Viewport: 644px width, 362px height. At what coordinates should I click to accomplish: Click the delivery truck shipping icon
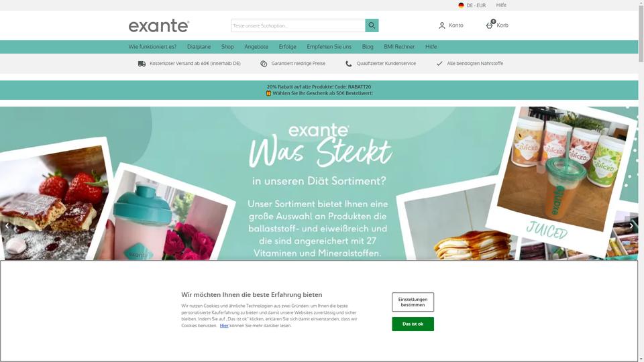[142, 64]
